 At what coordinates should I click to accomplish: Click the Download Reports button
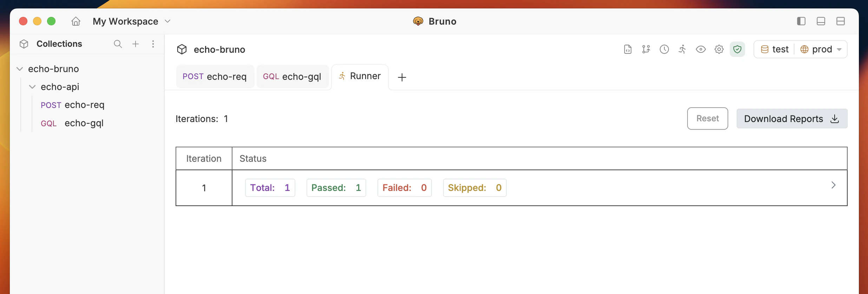tap(792, 119)
